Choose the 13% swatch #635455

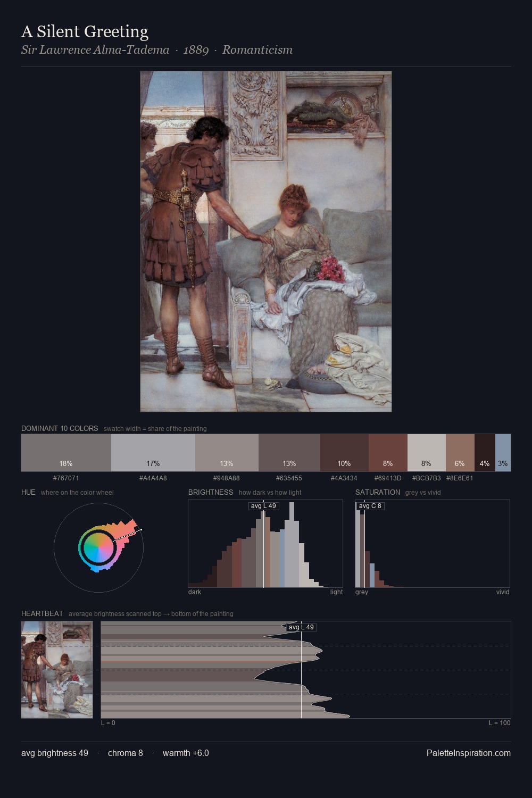[x=289, y=453]
